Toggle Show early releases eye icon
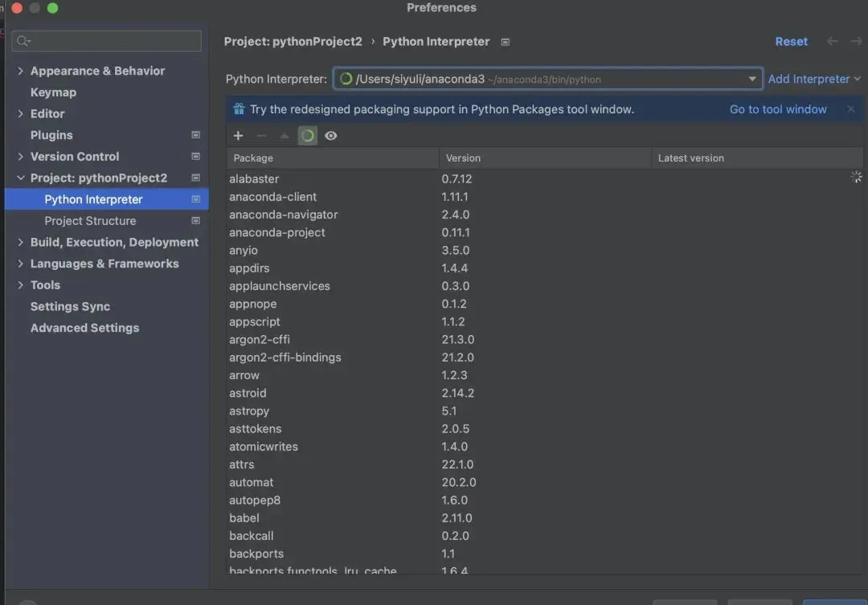868x605 pixels. coord(330,136)
